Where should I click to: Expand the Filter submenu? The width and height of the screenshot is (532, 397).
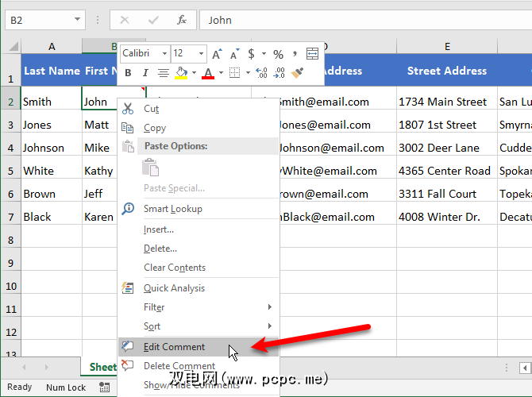(x=270, y=306)
